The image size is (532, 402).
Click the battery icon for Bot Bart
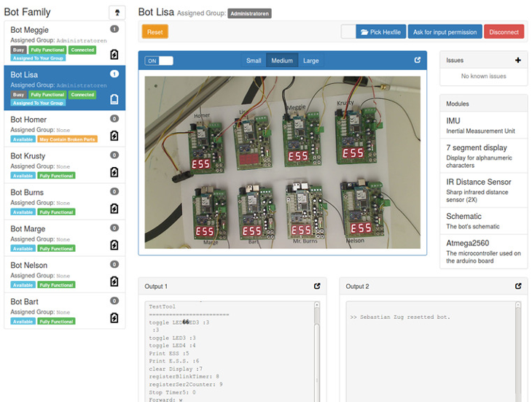click(114, 317)
